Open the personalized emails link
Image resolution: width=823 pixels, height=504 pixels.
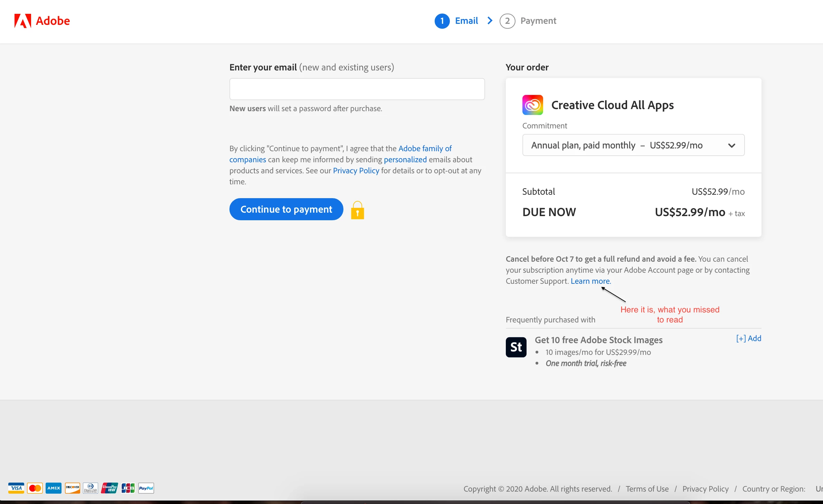point(405,160)
